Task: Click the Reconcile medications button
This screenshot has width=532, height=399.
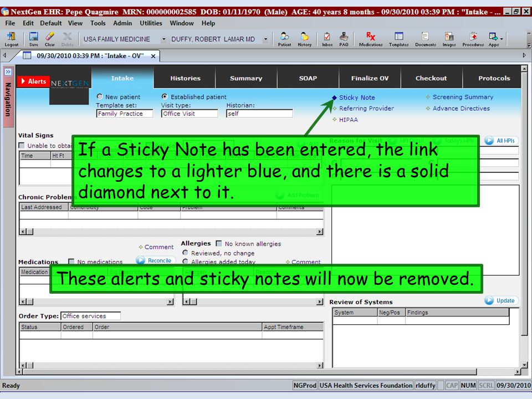Action: tap(155, 260)
